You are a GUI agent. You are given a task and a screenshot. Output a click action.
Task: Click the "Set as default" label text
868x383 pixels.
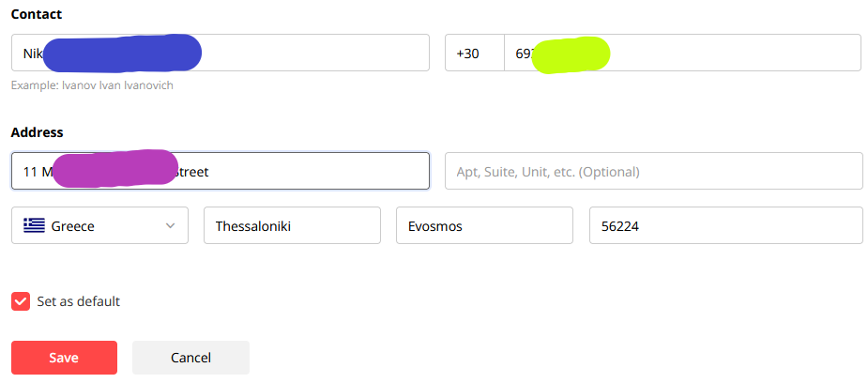coord(79,301)
